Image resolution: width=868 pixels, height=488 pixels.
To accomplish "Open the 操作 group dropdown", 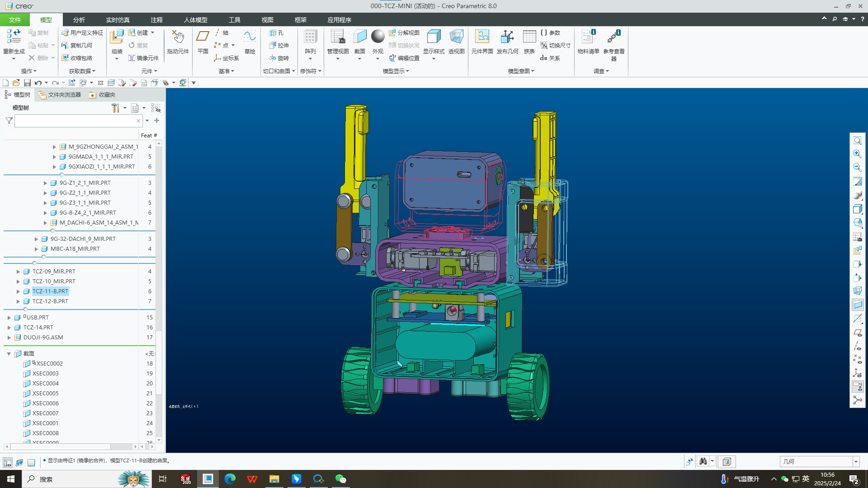I will [x=28, y=71].
